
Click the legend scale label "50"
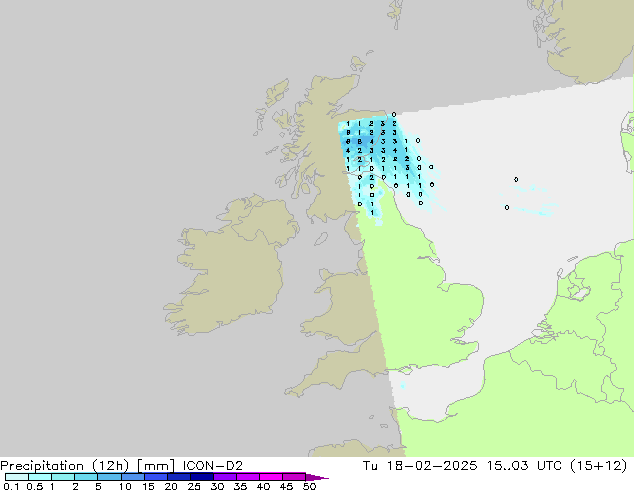pyautogui.click(x=309, y=486)
